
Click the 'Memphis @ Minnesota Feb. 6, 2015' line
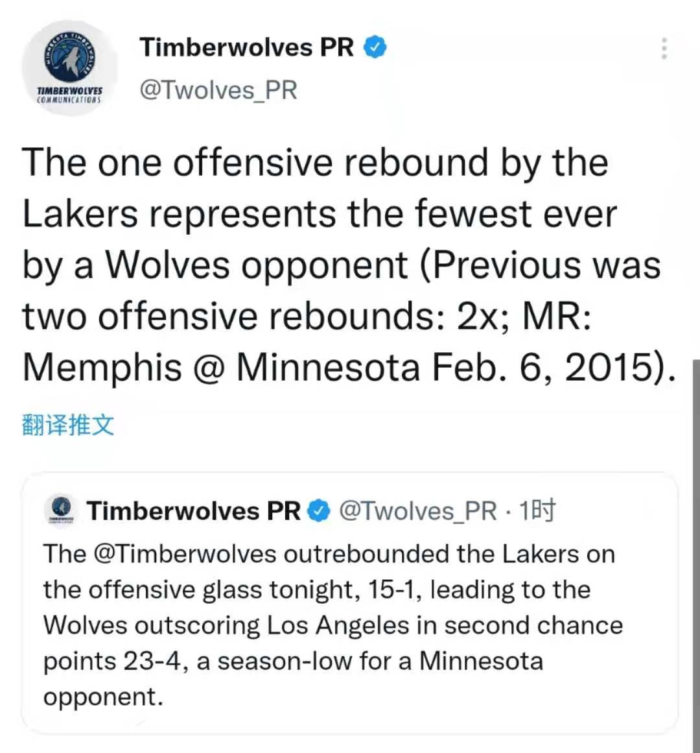pyautogui.click(x=348, y=367)
